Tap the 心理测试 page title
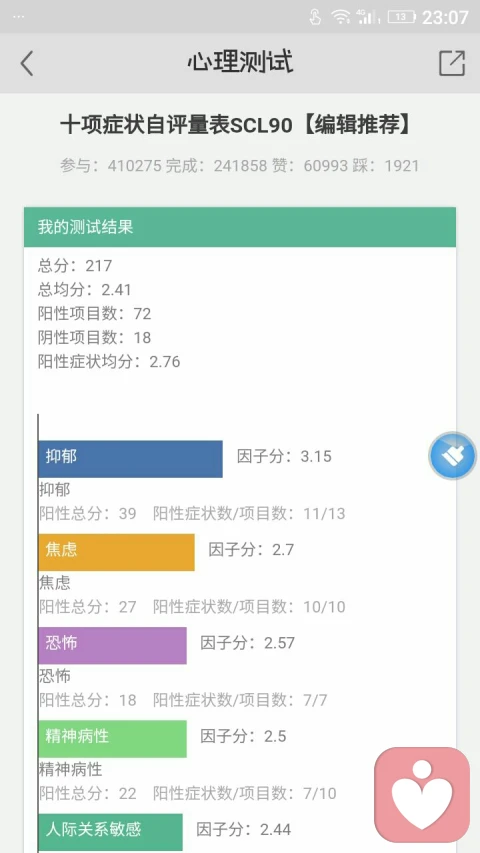The width and height of the screenshot is (480, 853). [x=240, y=62]
